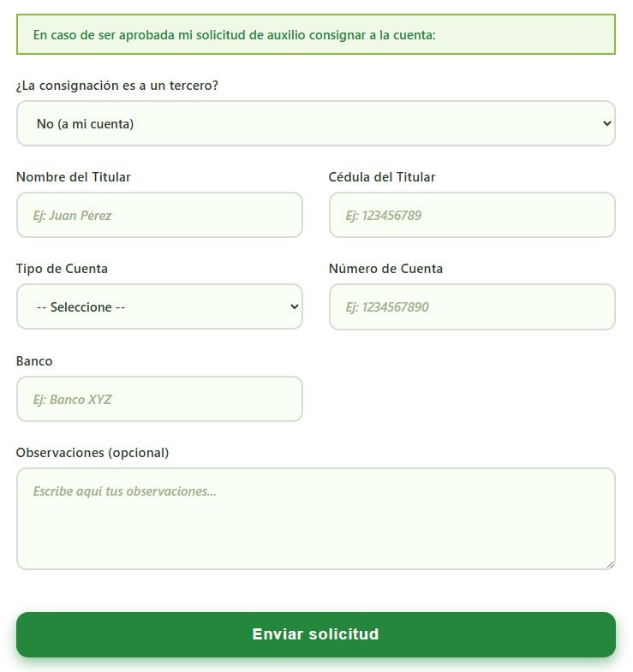The height and width of the screenshot is (672, 633).
Task: Expand the Tipo de Cuenta "-- Seleccione --" dropdown
Action: tap(159, 306)
